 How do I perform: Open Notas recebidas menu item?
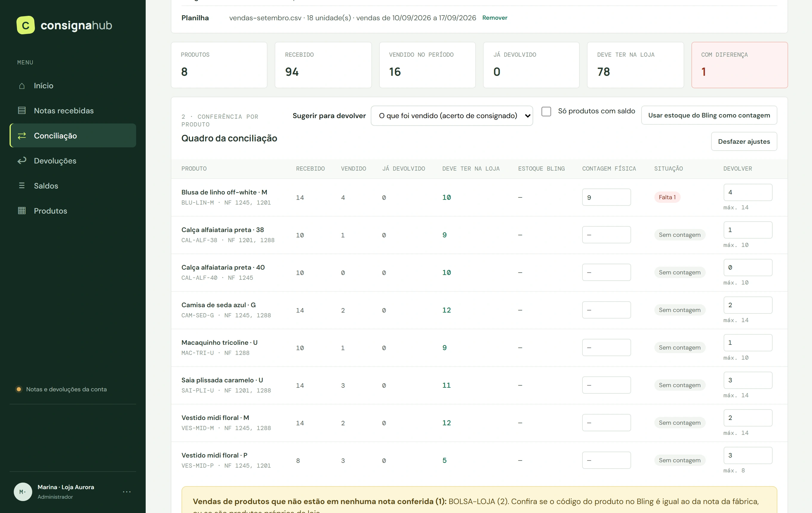tap(73, 110)
